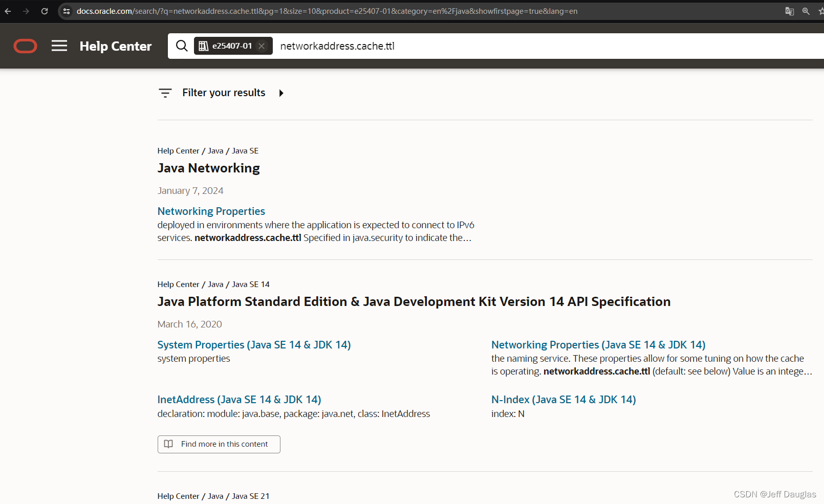Click the search magnifier icon
The image size is (824, 504).
pos(182,46)
